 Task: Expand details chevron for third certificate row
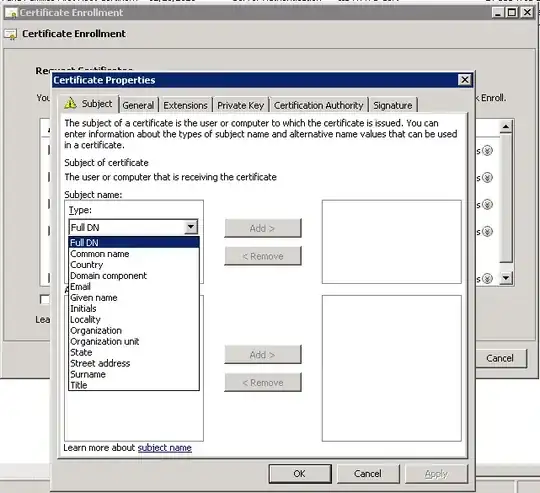(487, 204)
